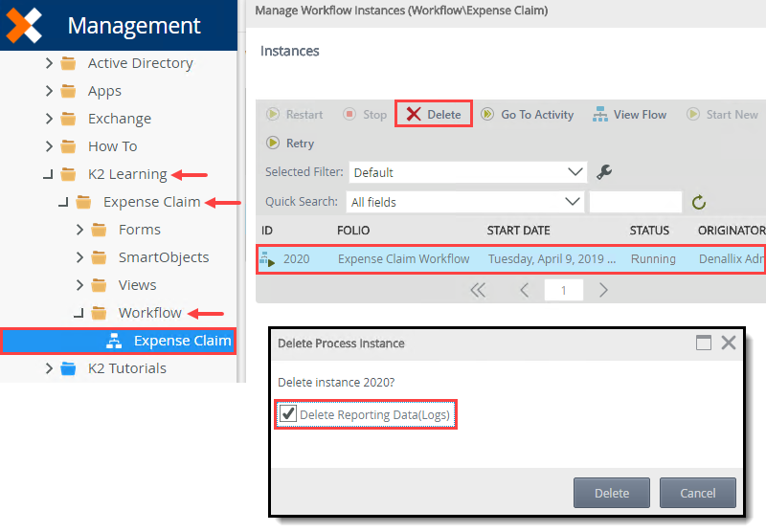This screenshot has width=766, height=532.
Task: Click the Forms folder icon
Action: tap(99, 230)
